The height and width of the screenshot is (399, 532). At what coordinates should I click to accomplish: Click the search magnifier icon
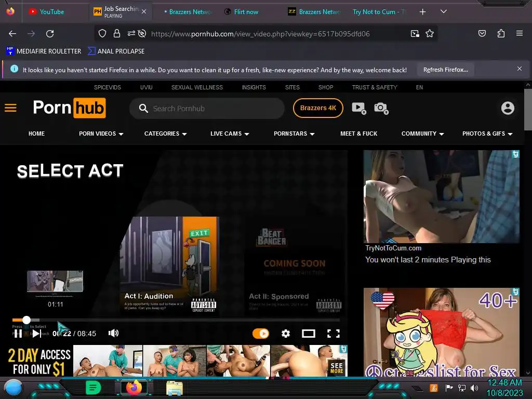pyautogui.click(x=143, y=109)
